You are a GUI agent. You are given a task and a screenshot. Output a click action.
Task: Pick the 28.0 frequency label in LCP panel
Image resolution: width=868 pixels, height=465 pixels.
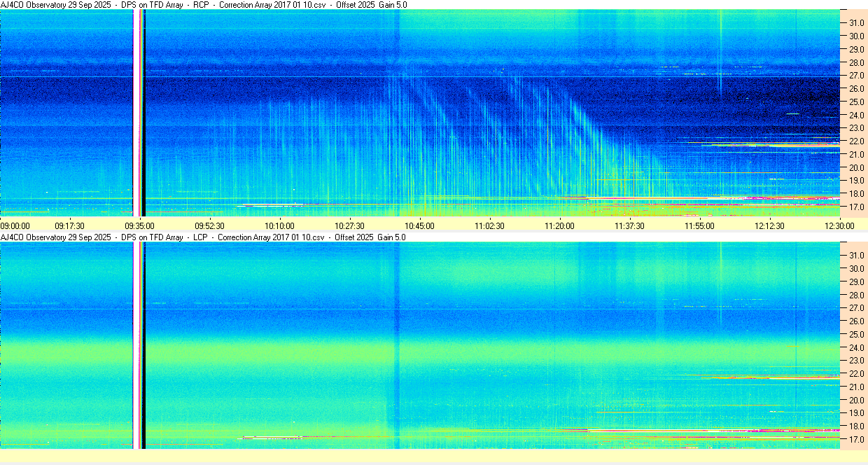[856, 295]
